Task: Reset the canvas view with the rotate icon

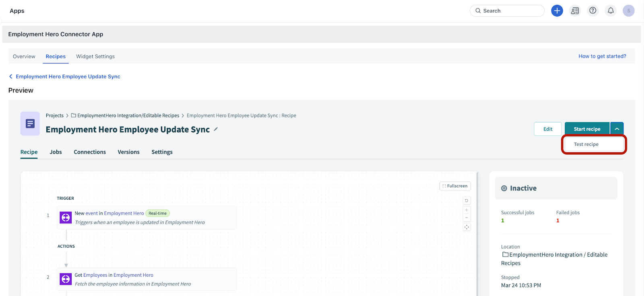Action: (x=466, y=201)
